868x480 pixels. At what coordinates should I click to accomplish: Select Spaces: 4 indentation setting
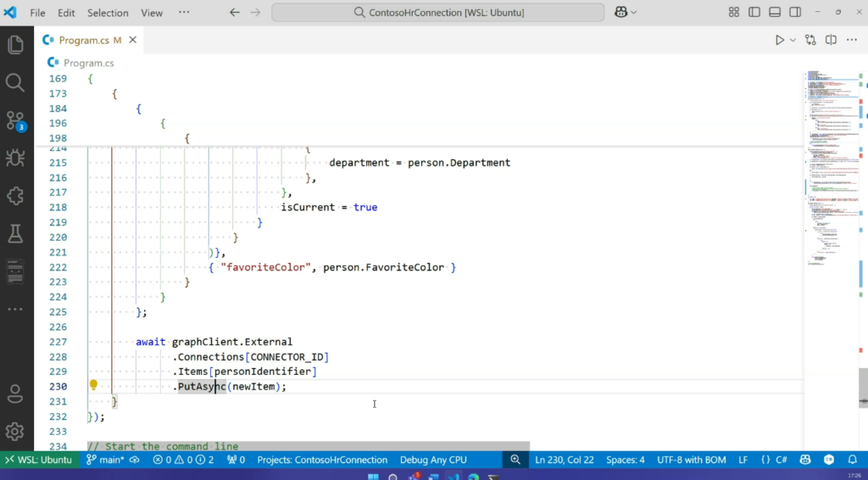[x=626, y=460]
